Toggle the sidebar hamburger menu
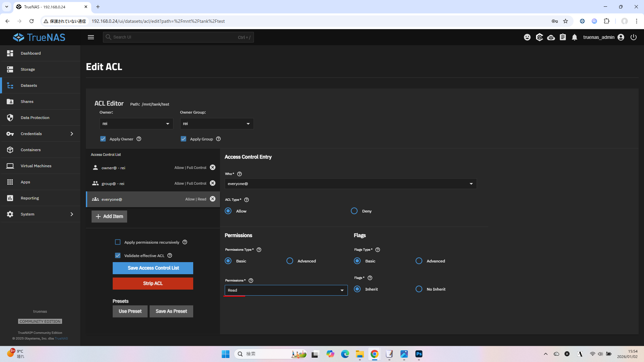The height and width of the screenshot is (362, 644). [91, 37]
